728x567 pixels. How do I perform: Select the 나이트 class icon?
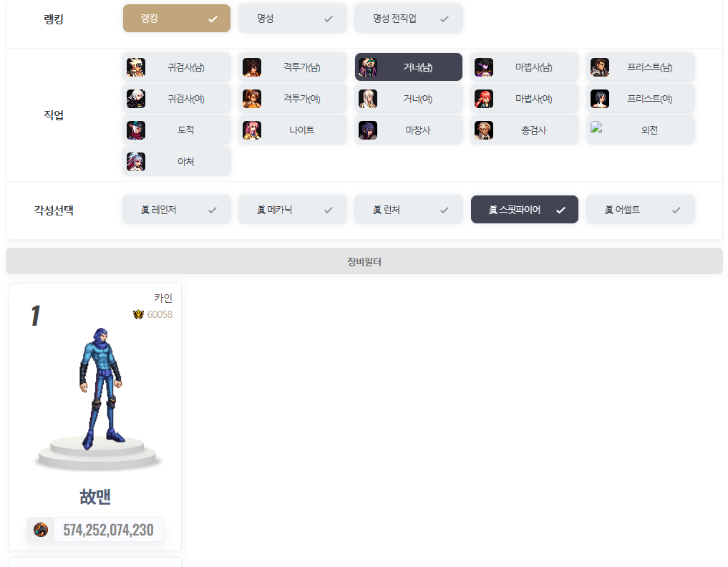pos(252,130)
